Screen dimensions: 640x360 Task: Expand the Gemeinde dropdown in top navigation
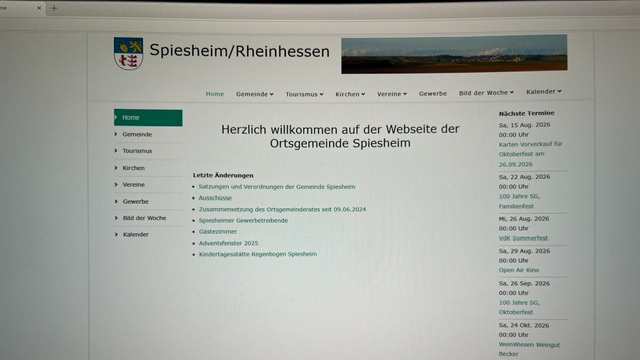coord(255,94)
